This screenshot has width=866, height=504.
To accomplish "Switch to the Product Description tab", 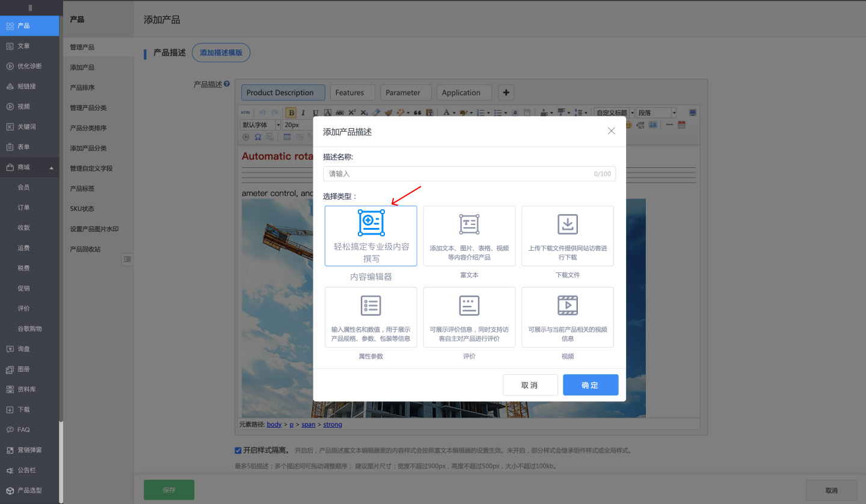I will click(283, 93).
